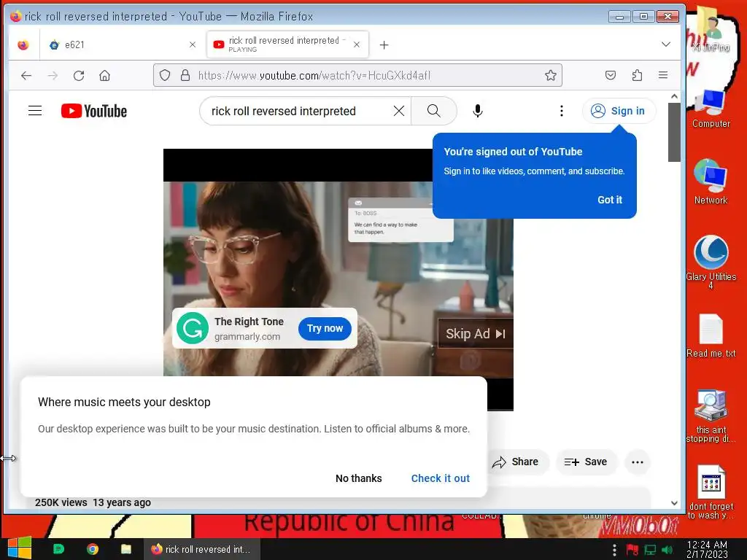This screenshot has width=747, height=560.
Task: Open the grammarly.com ad link
Action: [x=247, y=337]
